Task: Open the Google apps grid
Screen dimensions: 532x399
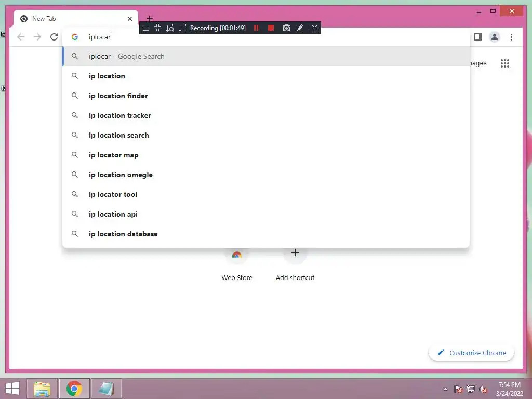Action: pyautogui.click(x=505, y=63)
